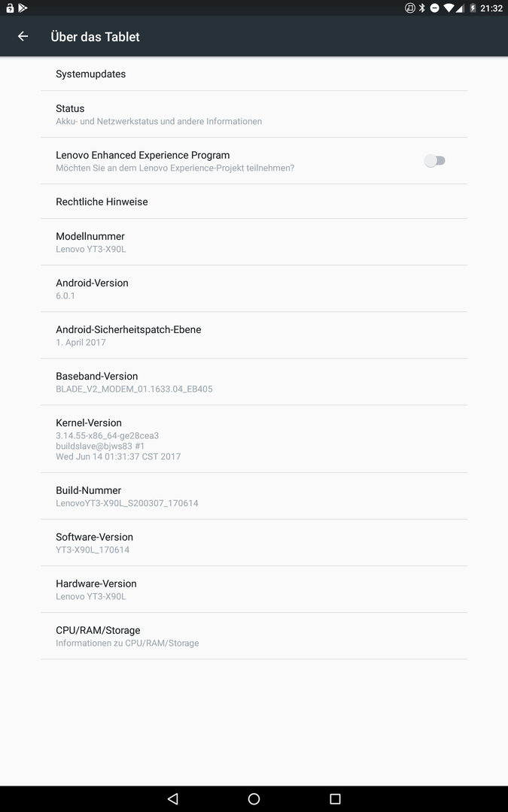Open Systemupdates entry
The height and width of the screenshot is (812, 508).
[254, 74]
